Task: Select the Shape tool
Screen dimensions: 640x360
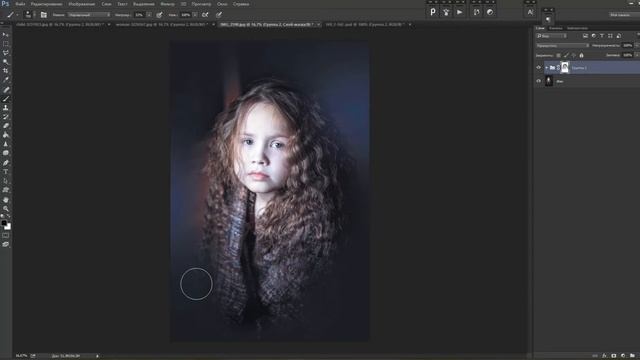Action: (6, 190)
